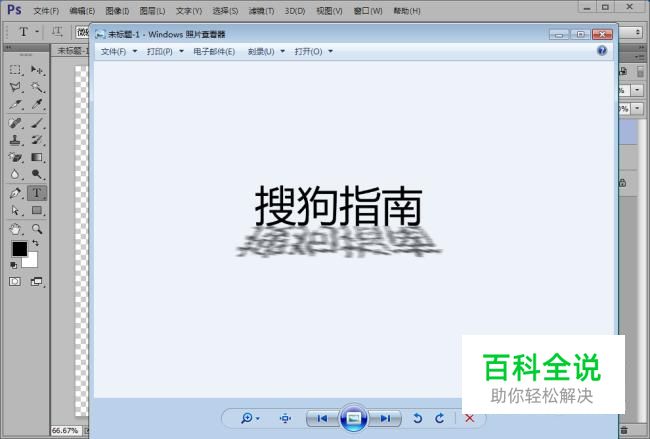Rotate photo clockwise
The image size is (650, 439).
coord(440,418)
